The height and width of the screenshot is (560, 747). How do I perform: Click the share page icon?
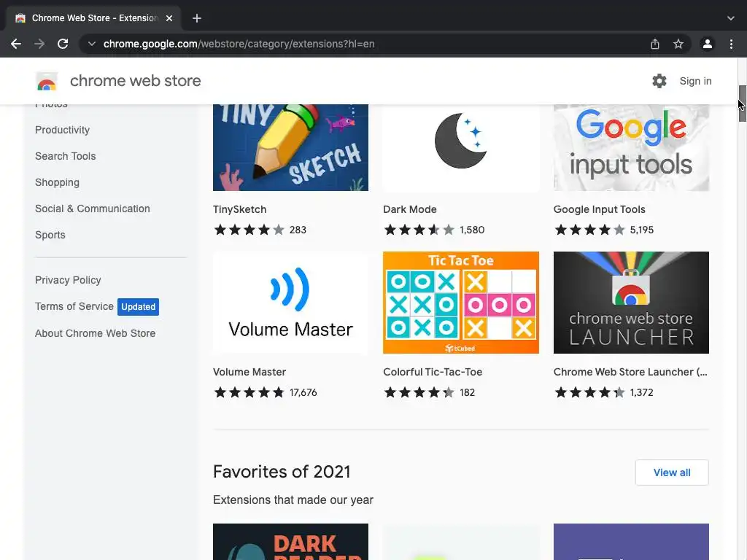tap(655, 44)
